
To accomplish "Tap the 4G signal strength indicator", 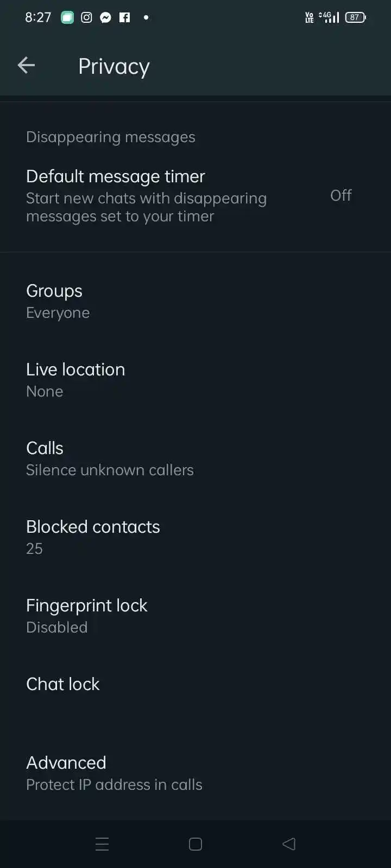I will (x=329, y=17).
